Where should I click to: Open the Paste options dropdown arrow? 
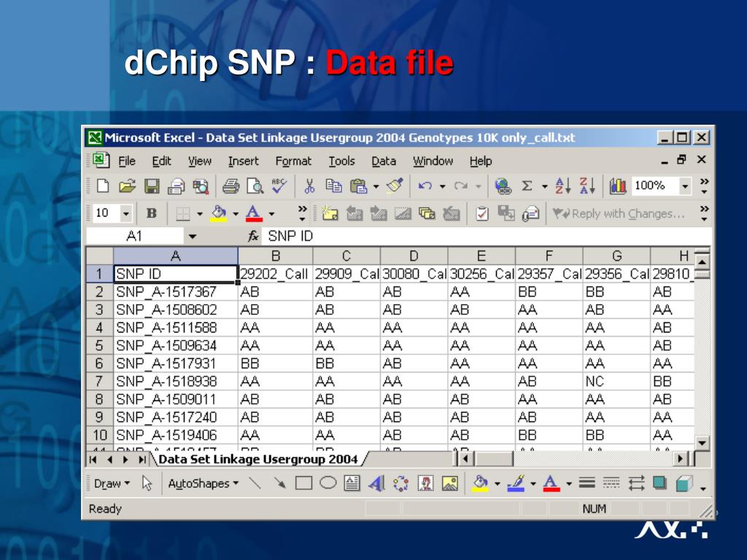pos(376,186)
